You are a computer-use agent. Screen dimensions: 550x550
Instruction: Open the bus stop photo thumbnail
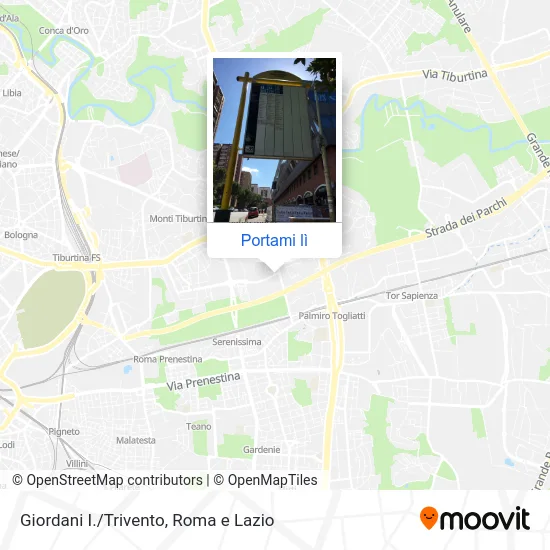(x=274, y=140)
